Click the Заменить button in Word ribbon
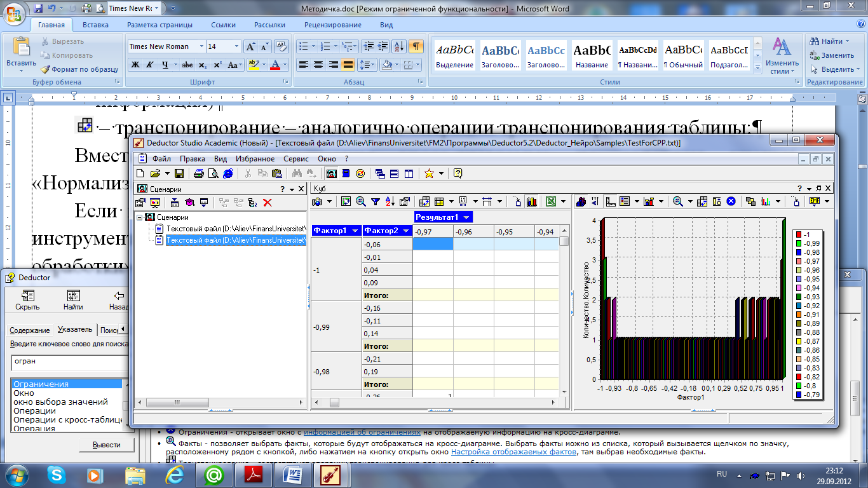 [831, 55]
